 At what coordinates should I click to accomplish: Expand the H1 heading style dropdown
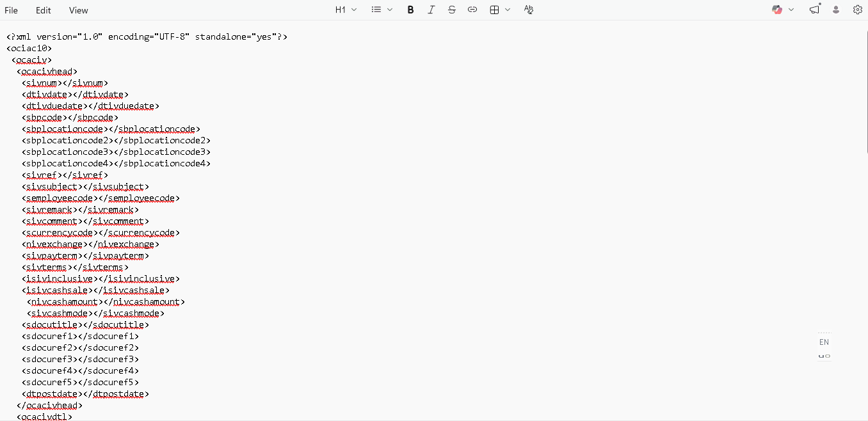coord(346,10)
